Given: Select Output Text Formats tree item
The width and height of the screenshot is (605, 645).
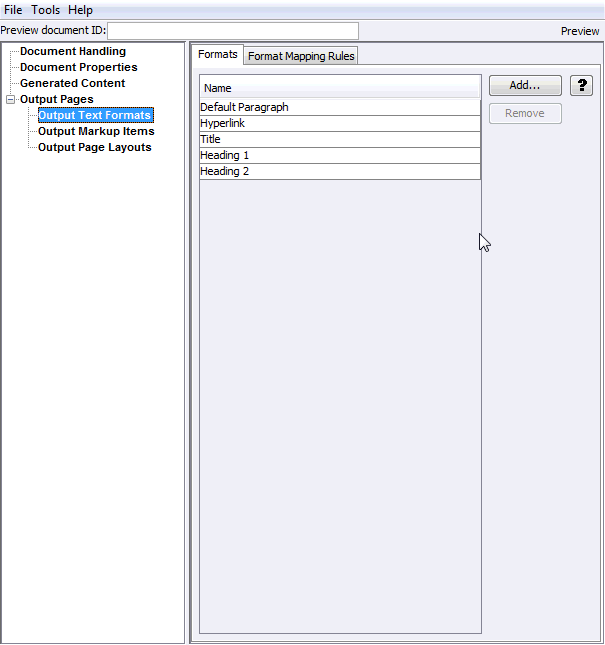Looking at the screenshot, I should (x=95, y=115).
